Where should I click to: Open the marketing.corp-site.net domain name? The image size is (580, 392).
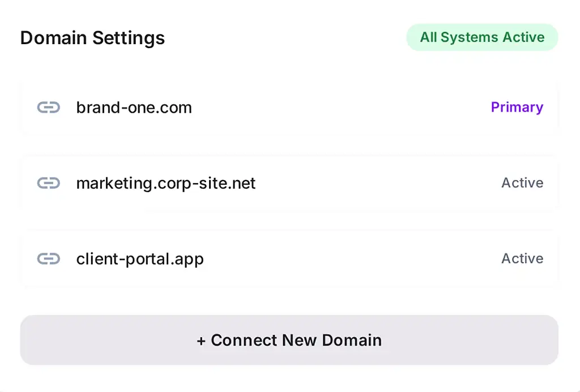[x=165, y=183]
